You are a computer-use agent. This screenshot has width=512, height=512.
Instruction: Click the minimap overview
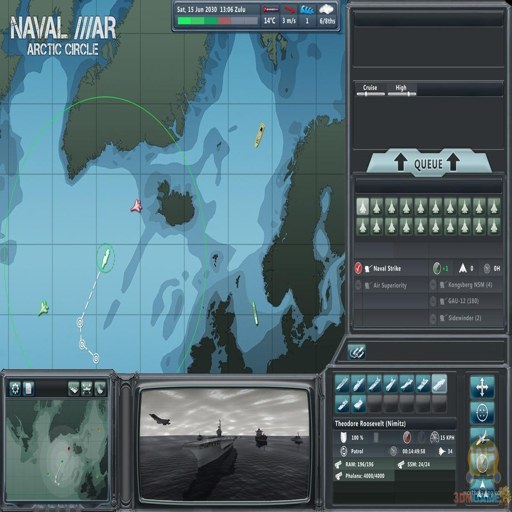56,449
